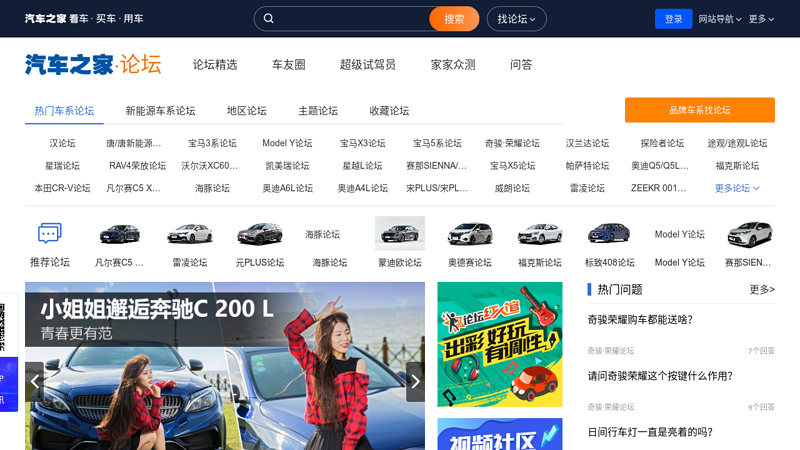Screen dimensions: 800x450
Task: Expand the 网站导航 dropdown
Action: click(719, 19)
